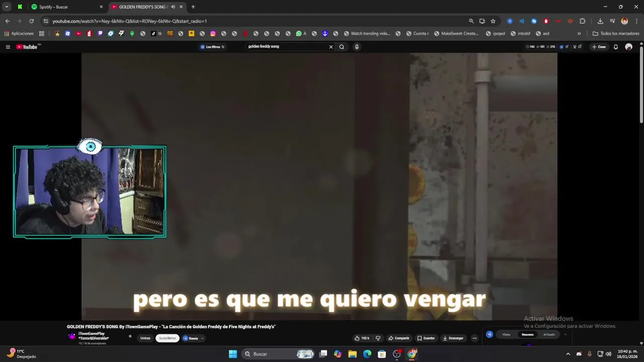Click the taskbar Buscar search box
This screenshot has width=644, height=362.
click(279, 354)
